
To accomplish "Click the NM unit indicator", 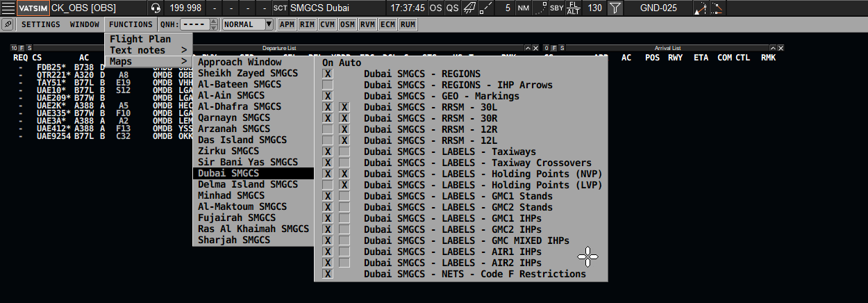I will tap(523, 8).
